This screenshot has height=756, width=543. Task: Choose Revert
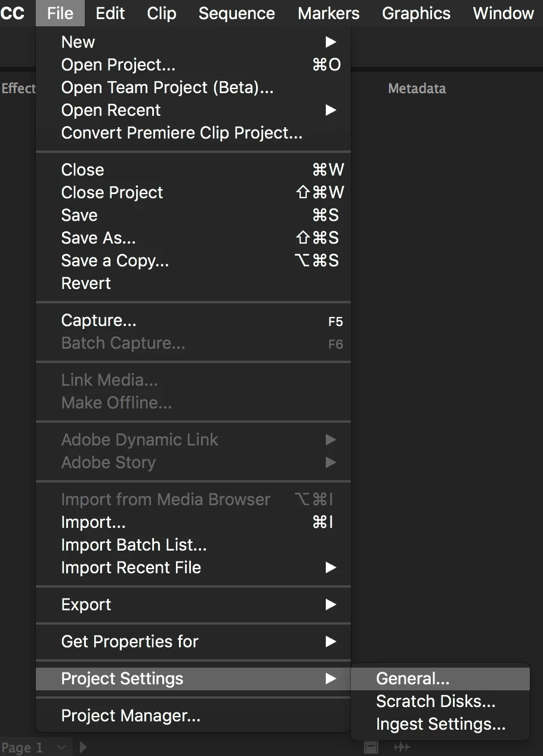tap(193, 283)
